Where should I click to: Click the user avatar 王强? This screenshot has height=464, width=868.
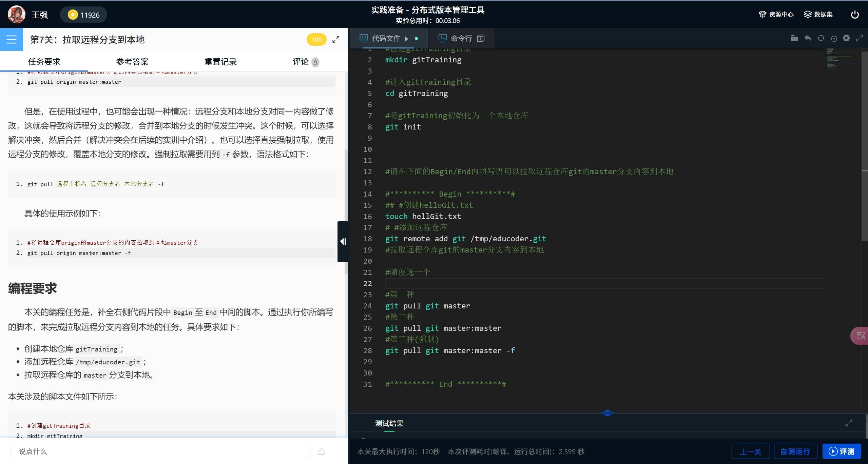tap(16, 15)
